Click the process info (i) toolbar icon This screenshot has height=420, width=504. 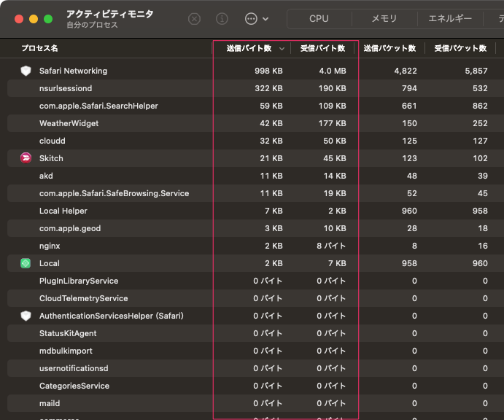pos(222,19)
